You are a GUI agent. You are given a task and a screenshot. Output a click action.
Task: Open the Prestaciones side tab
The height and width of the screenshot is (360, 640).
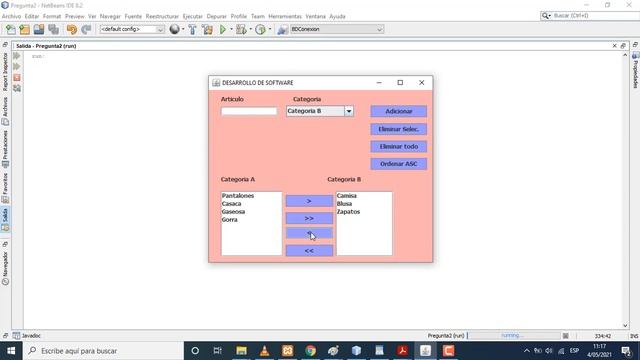tap(5, 149)
